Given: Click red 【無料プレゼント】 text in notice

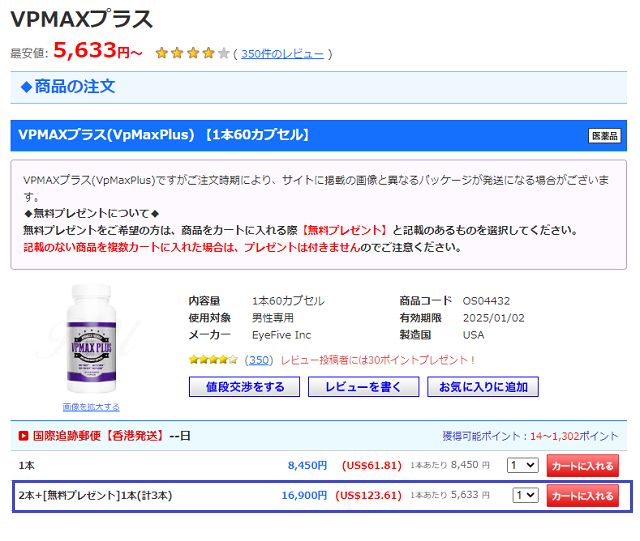Looking at the screenshot, I should coord(343,230).
